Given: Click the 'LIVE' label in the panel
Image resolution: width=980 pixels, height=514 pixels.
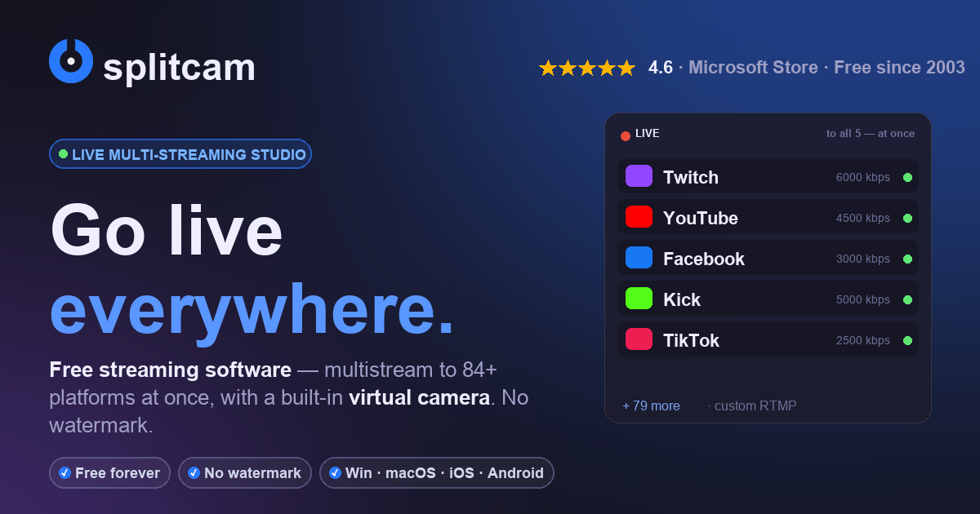Looking at the screenshot, I should (x=647, y=133).
